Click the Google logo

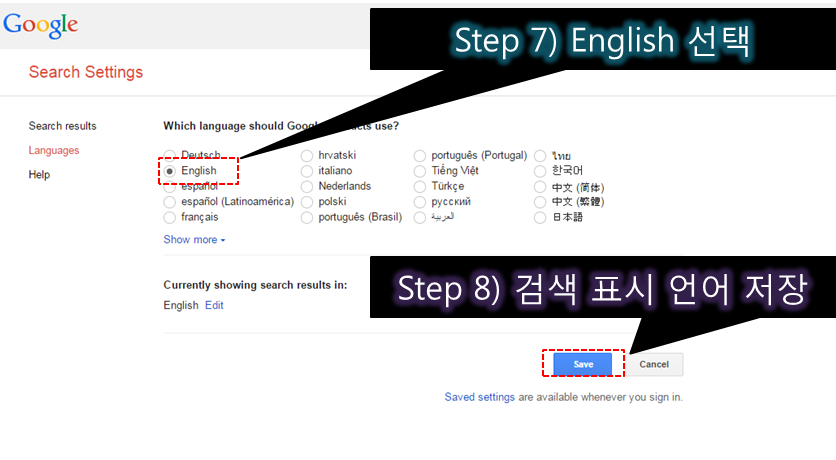click(x=41, y=25)
